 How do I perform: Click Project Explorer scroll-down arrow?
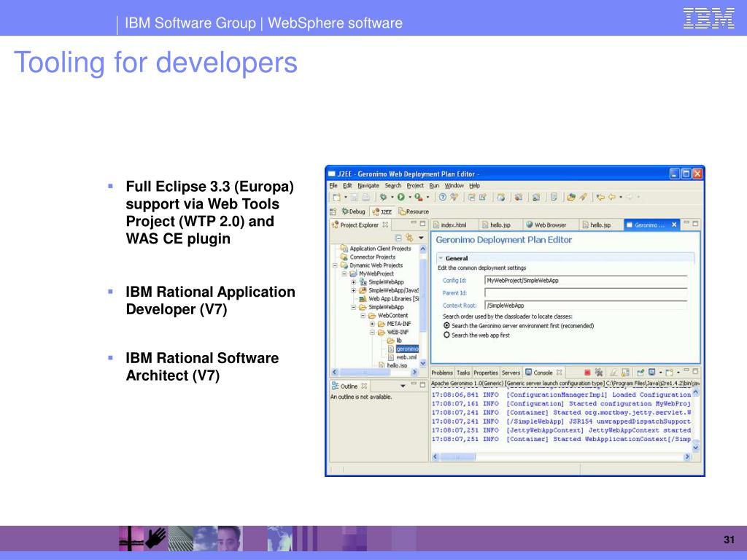tap(422, 364)
